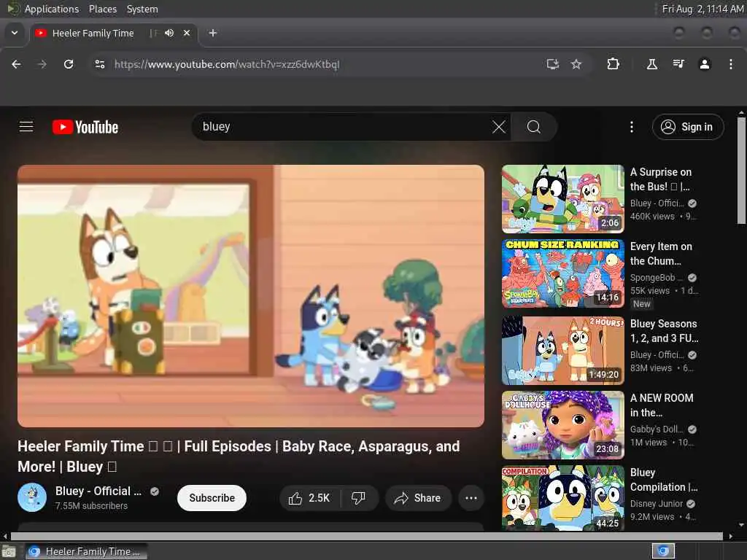View site information icon in address bar
The height and width of the screenshot is (560, 747).
99,64
